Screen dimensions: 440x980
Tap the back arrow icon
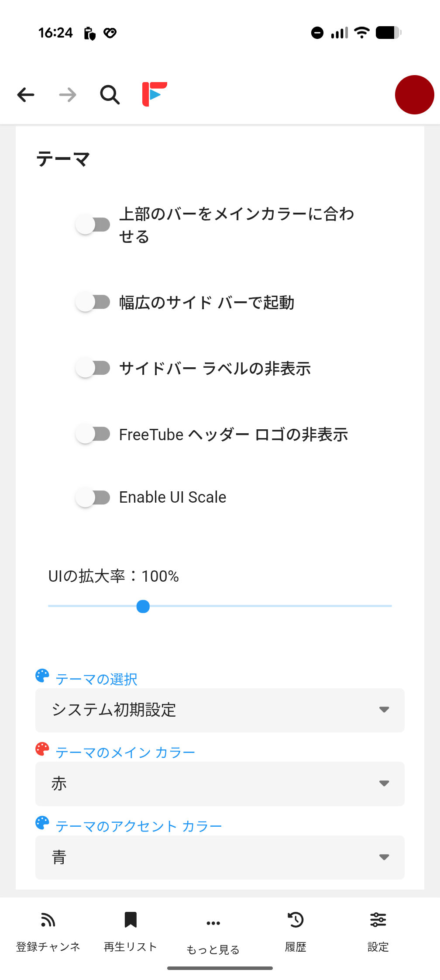pyautogui.click(x=26, y=95)
